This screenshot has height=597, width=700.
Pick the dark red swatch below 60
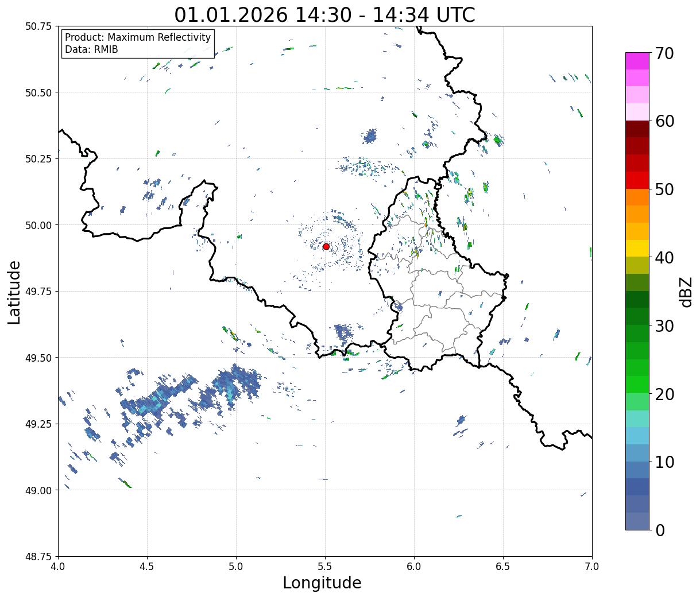coord(637,129)
